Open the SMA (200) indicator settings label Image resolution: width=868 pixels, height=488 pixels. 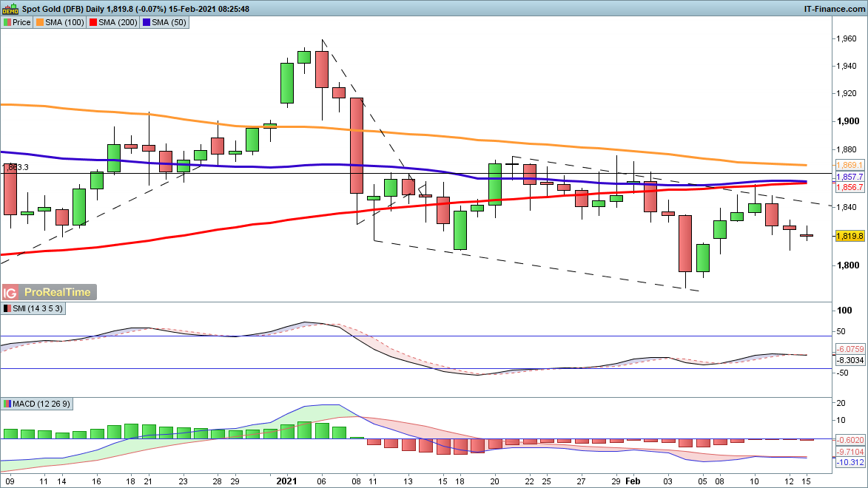pyautogui.click(x=117, y=22)
